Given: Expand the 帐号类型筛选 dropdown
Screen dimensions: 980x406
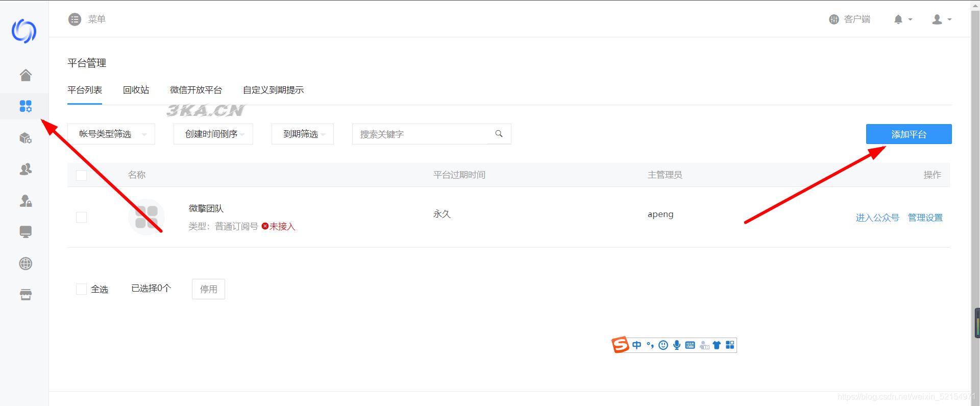Looking at the screenshot, I should (x=111, y=134).
